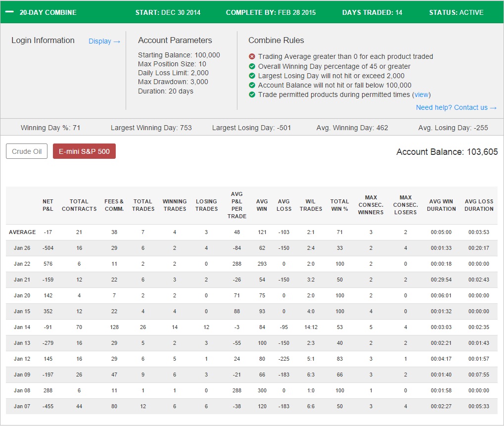Image resolution: width=504 pixels, height=426 pixels.
Task: Click the AVG WIN DURATION column header
Action: tap(441, 205)
